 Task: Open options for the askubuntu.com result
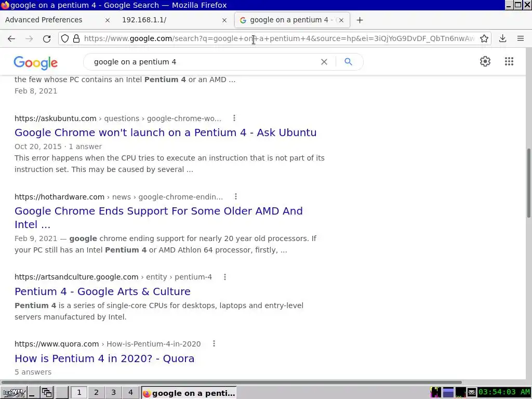point(234,118)
